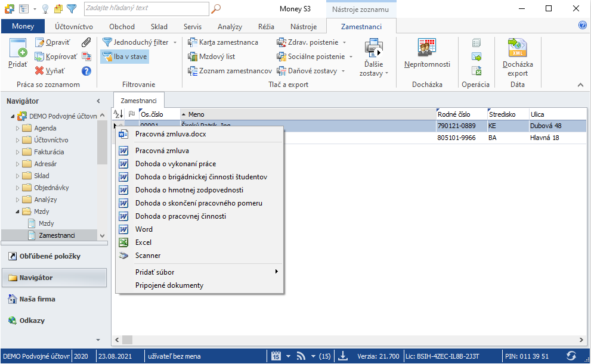This screenshot has height=364, width=591.
Task: Click the download icon in status bar
Action: (x=343, y=356)
